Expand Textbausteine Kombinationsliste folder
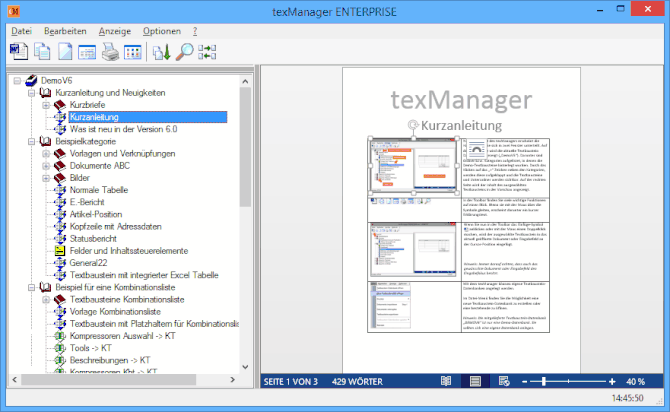Screen dimensions: 670x412 point(46,300)
